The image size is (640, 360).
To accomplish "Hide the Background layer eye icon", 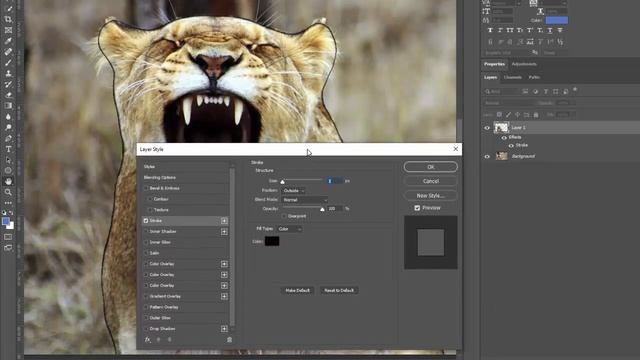I will (487, 156).
